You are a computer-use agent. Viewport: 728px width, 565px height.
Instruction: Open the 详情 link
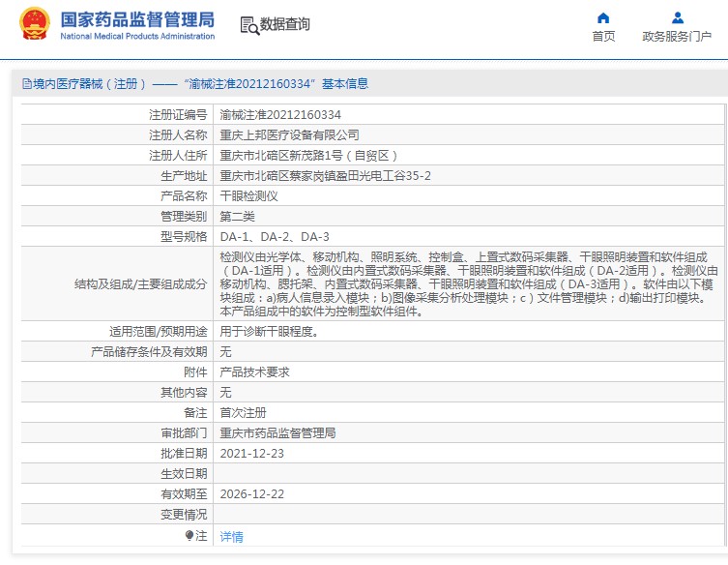(231, 537)
